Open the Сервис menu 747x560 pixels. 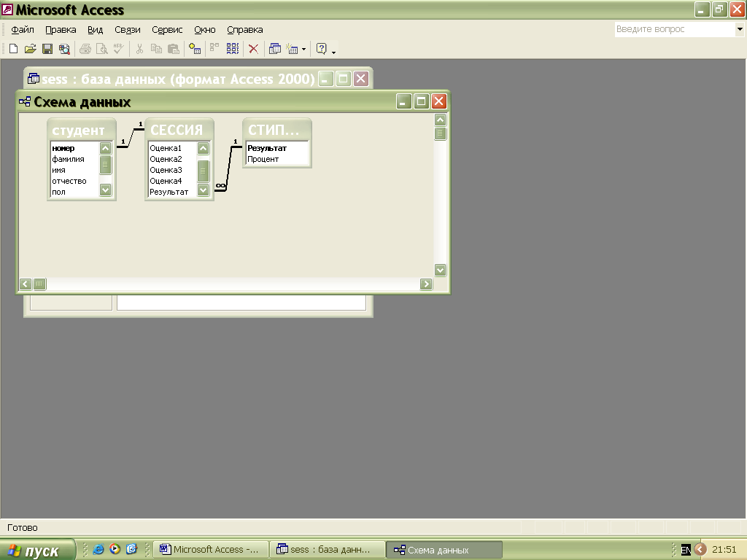coord(167,29)
